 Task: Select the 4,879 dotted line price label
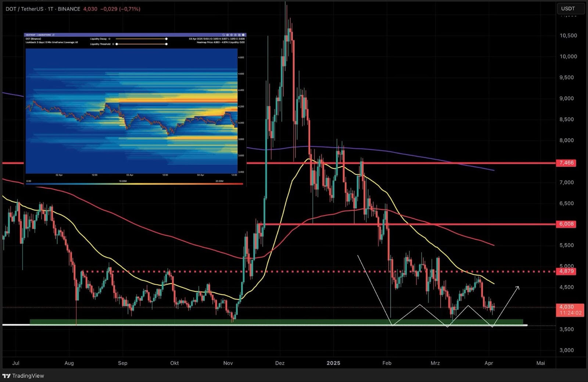coord(566,271)
